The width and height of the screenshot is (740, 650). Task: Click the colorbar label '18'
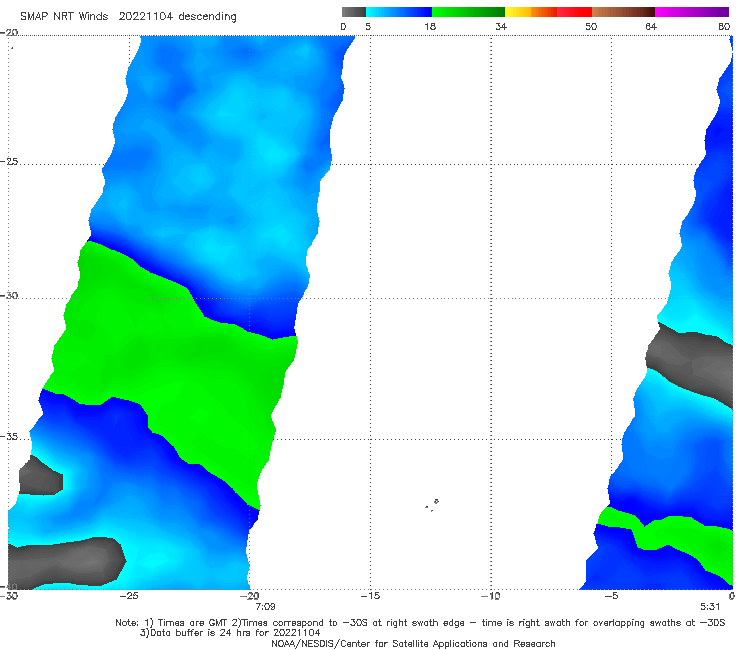[429, 27]
